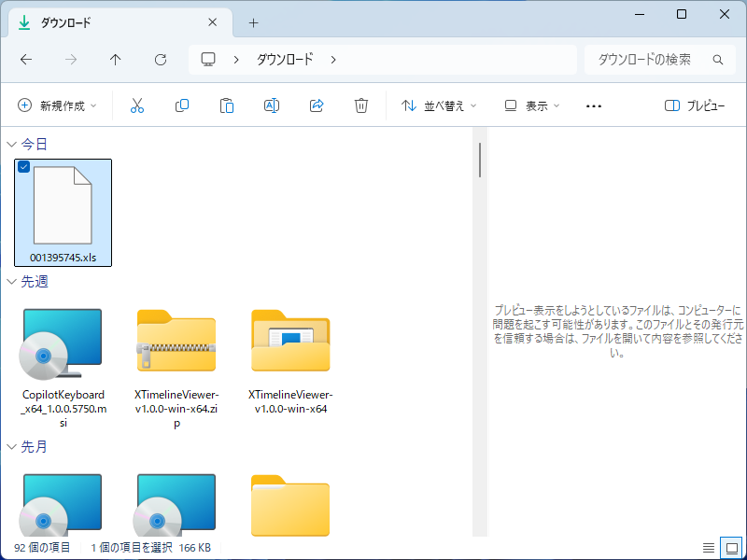Click the Paste icon in the toolbar
The height and width of the screenshot is (560, 747).
tap(226, 105)
